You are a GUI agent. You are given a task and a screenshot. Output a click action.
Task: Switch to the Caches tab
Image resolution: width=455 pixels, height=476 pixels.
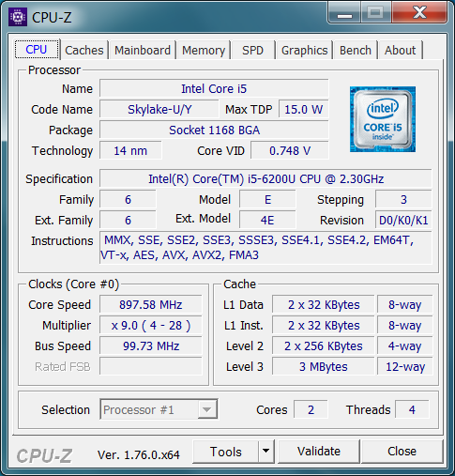[84, 50]
